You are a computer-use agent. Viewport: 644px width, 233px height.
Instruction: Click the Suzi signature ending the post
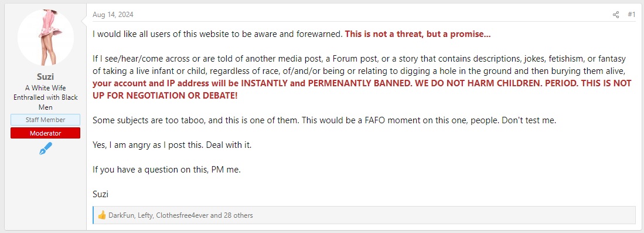pos(101,194)
